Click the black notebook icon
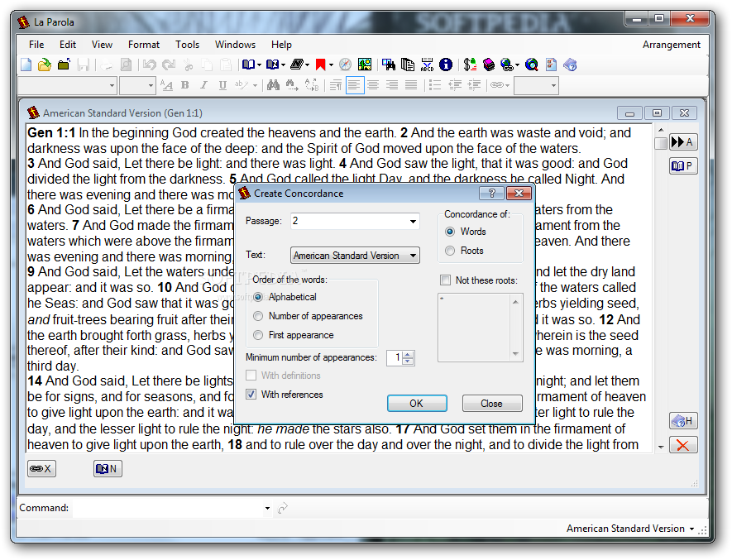732x560 pixels. [296, 65]
